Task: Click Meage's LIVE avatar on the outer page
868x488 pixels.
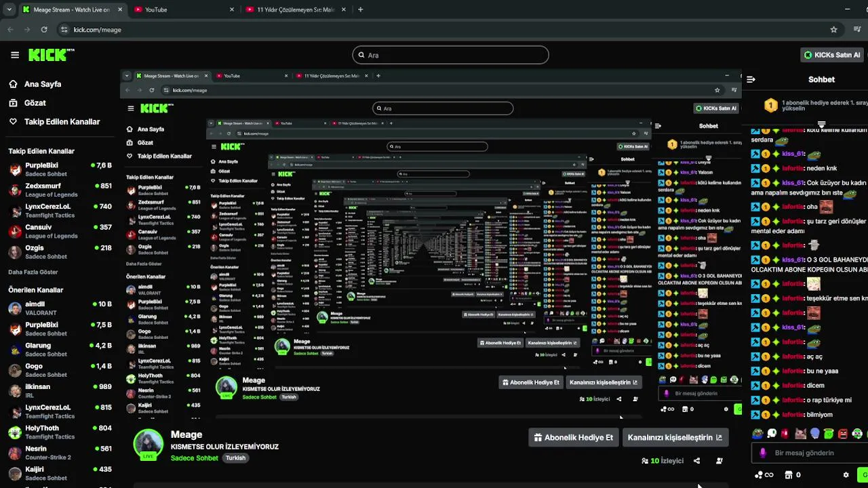Action: click(x=148, y=445)
